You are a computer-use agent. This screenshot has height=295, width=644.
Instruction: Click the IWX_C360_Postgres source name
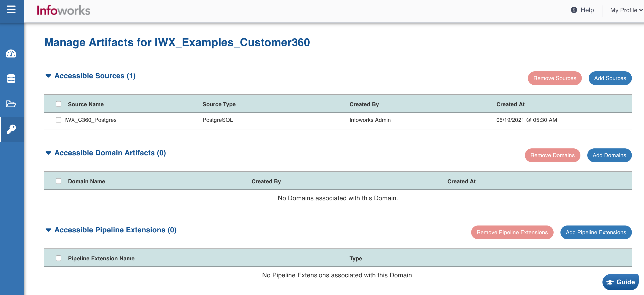point(90,120)
